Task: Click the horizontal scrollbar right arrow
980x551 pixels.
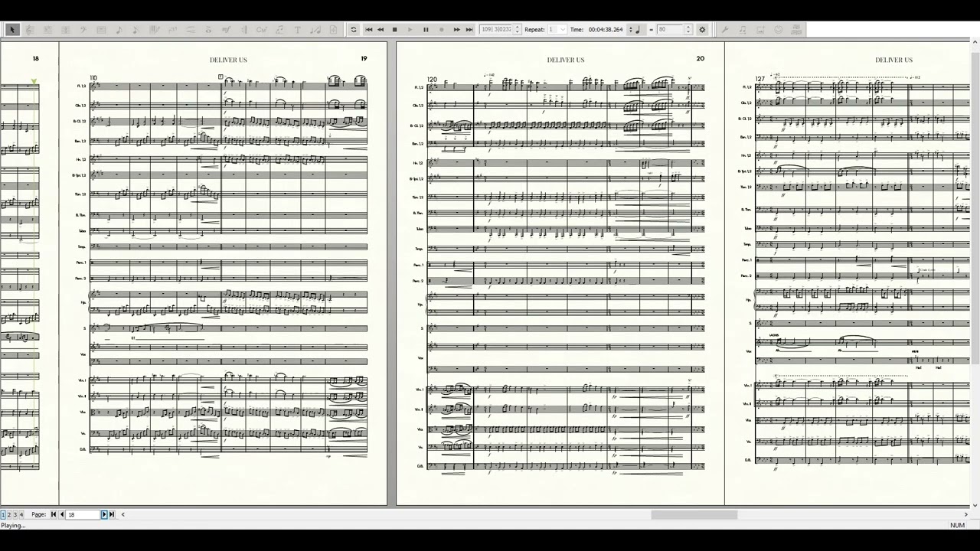Action: coord(966,514)
